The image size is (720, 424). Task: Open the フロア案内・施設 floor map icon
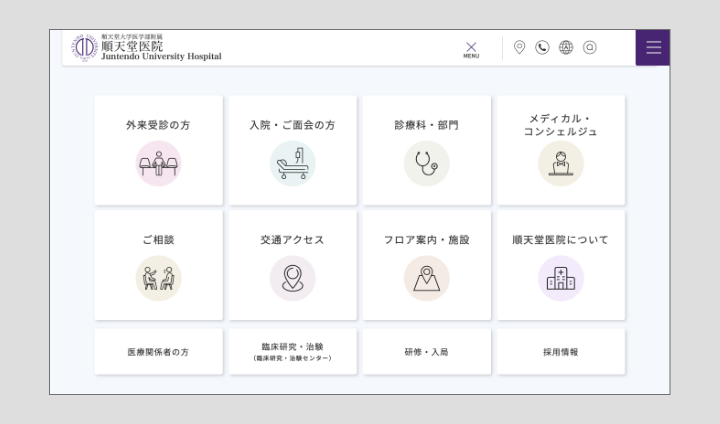[426, 278]
